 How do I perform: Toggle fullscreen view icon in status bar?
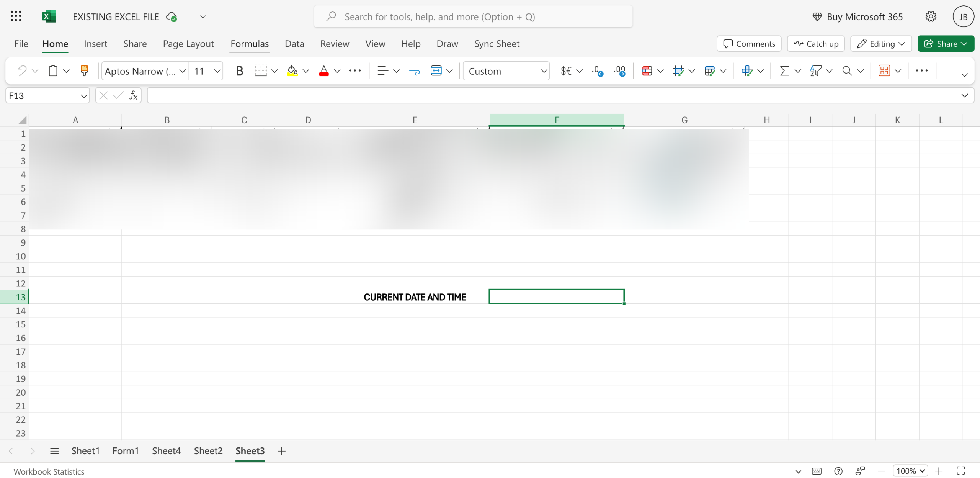point(961,471)
